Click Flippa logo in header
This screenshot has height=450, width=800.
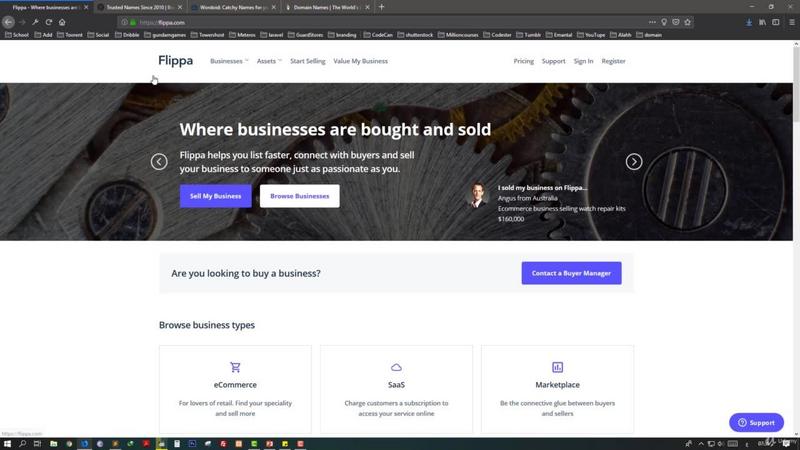click(x=176, y=61)
